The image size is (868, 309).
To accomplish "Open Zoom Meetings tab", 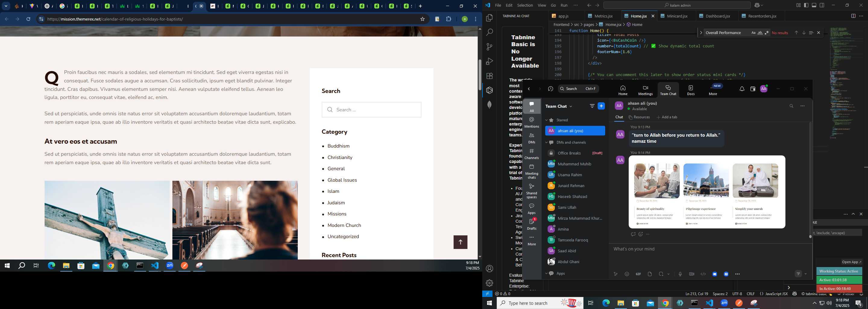I will coord(645,90).
